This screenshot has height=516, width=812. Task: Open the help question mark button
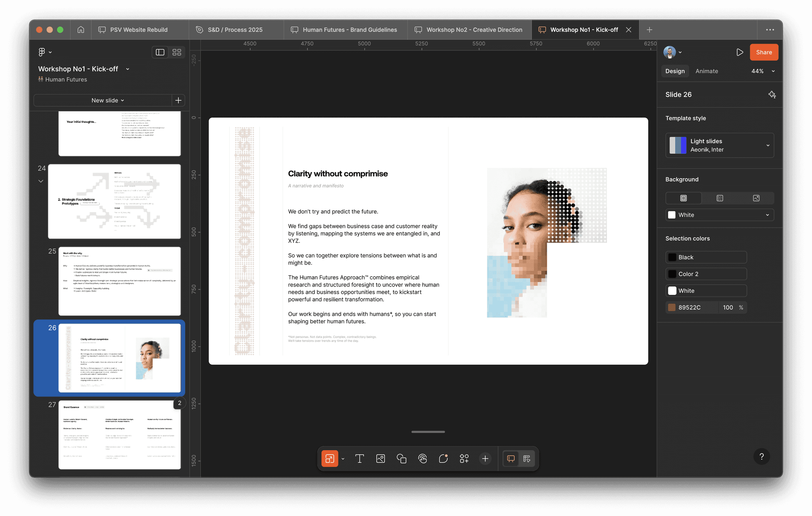[761, 457]
